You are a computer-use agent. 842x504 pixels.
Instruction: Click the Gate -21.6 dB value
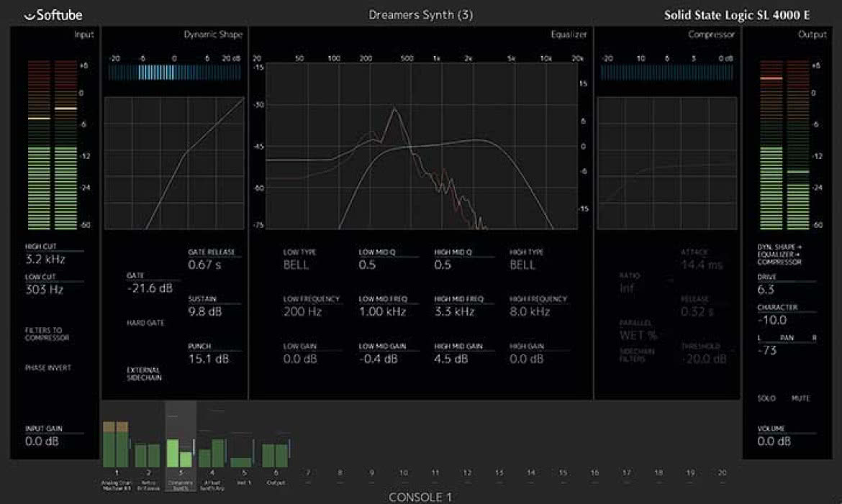(x=150, y=288)
